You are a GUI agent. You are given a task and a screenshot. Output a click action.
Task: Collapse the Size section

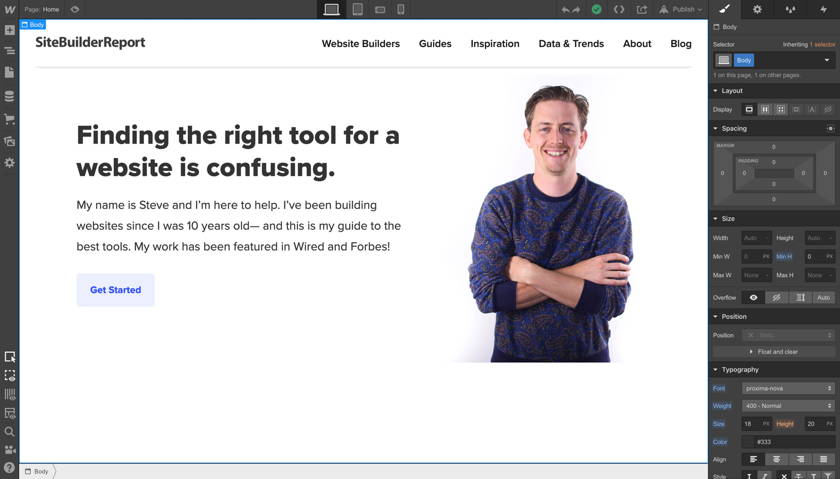coord(728,219)
